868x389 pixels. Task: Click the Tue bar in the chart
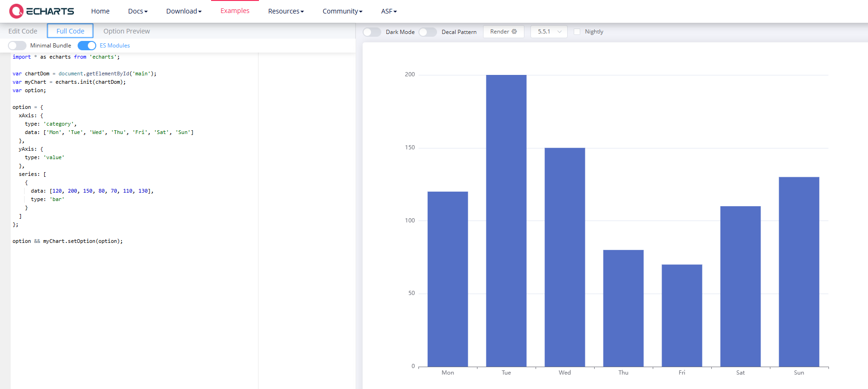click(x=506, y=221)
